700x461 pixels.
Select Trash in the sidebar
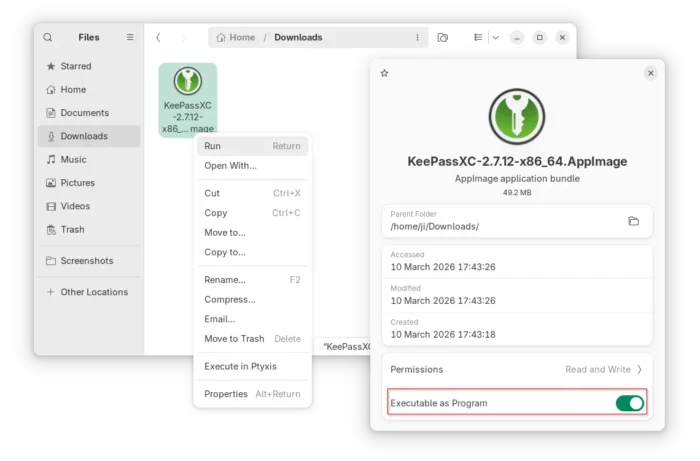[x=72, y=229]
